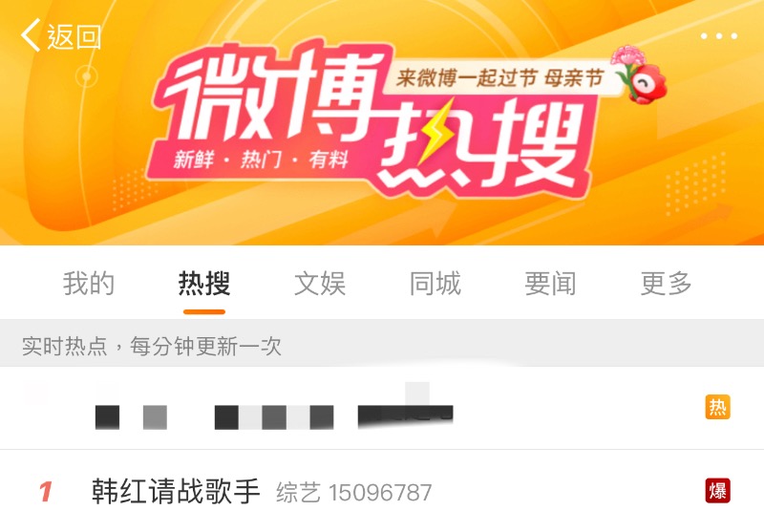The height and width of the screenshot is (532, 764).
Task: Tap the Weibo mascot with carnation icon
Action: click(x=639, y=75)
